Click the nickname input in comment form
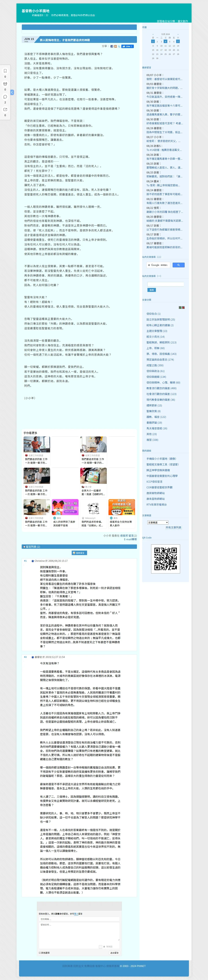The width and height of the screenshot is (208, 980). [x=79, y=919]
